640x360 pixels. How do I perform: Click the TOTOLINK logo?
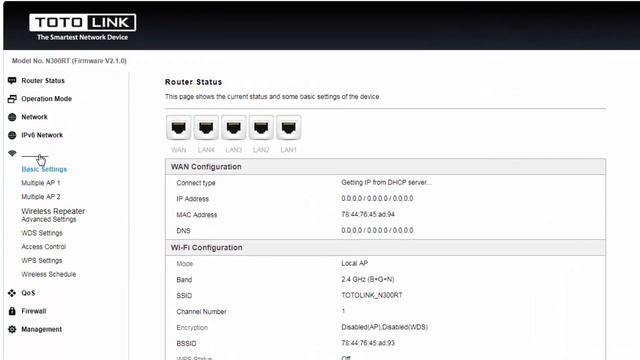82,22
